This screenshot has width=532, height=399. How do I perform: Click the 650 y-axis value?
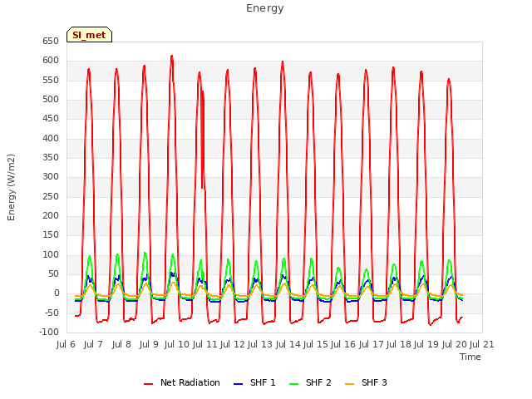[x=51, y=42]
